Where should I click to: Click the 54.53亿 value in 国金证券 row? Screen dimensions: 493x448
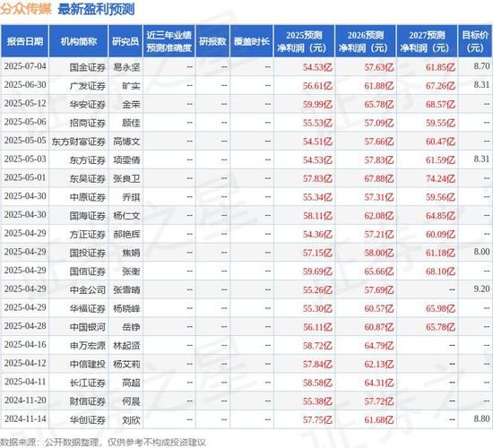point(317,67)
